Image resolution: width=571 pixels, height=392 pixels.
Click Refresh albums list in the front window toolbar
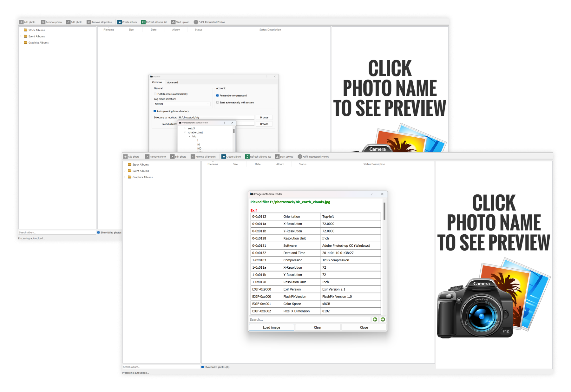258,157
